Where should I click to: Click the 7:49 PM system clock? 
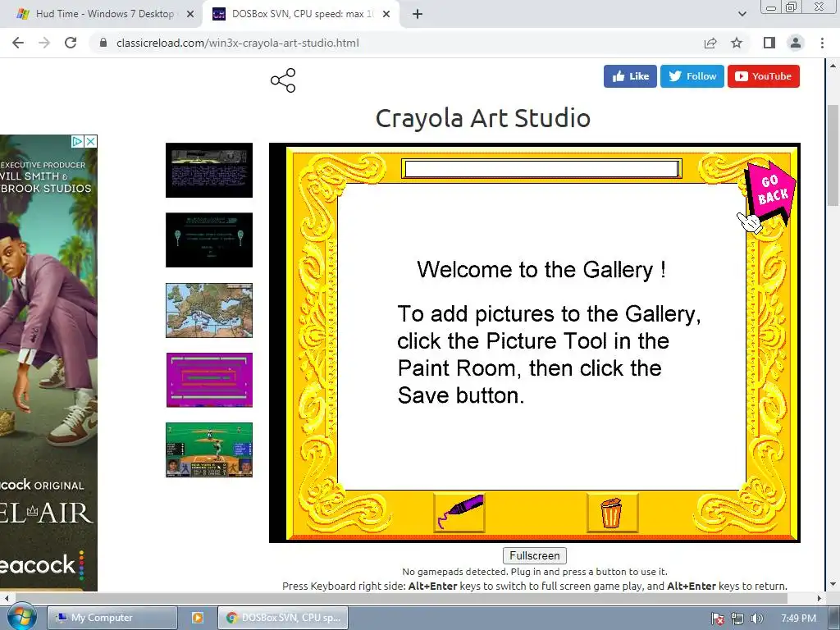point(798,619)
